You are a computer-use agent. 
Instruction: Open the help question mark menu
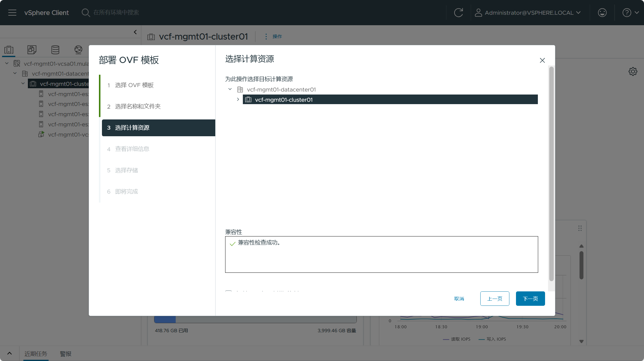coord(627,13)
